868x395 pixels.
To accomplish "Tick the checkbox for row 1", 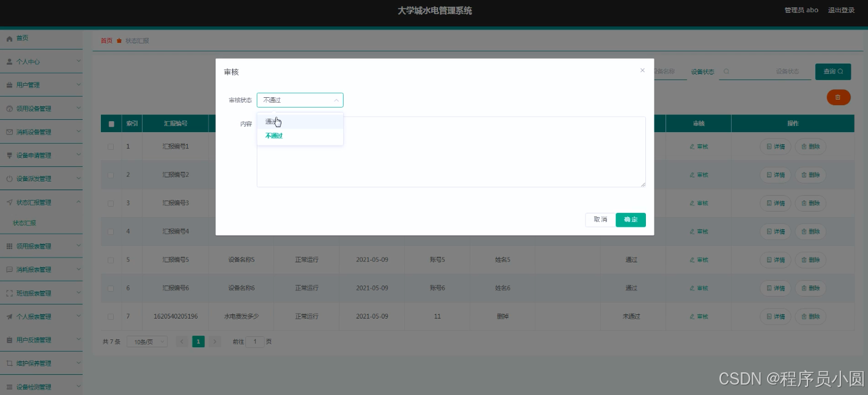I will pos(111,147).
